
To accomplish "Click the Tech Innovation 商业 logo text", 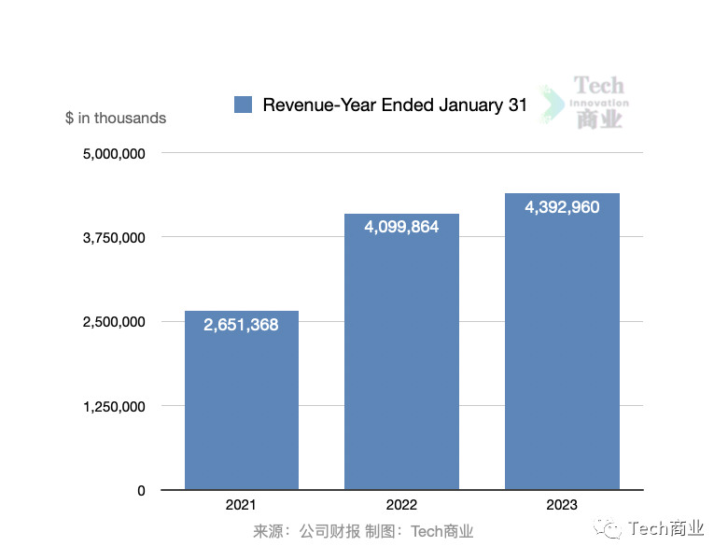I will point(599,103).
